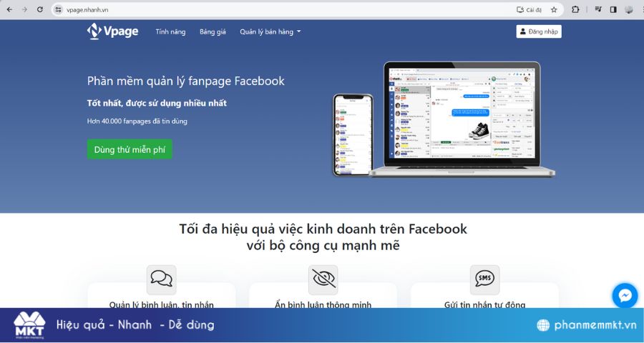Open the Tính năng menu item

(170, 31)
